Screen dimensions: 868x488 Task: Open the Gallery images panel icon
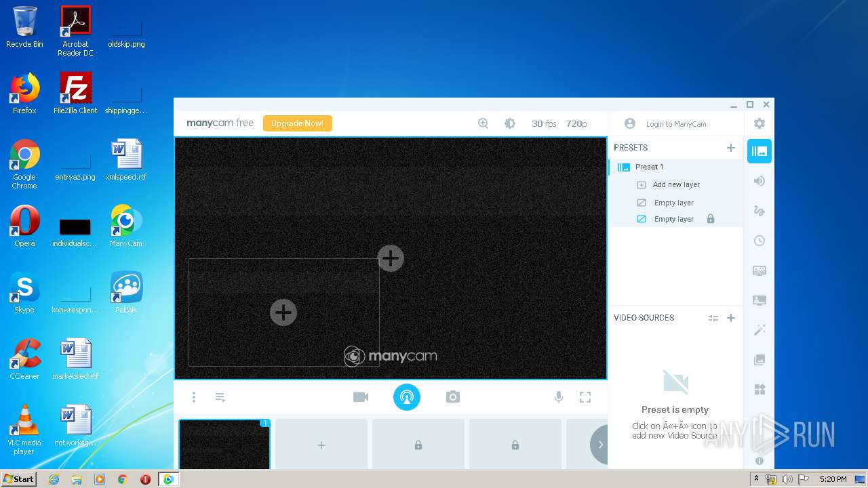tap(759, 360)
